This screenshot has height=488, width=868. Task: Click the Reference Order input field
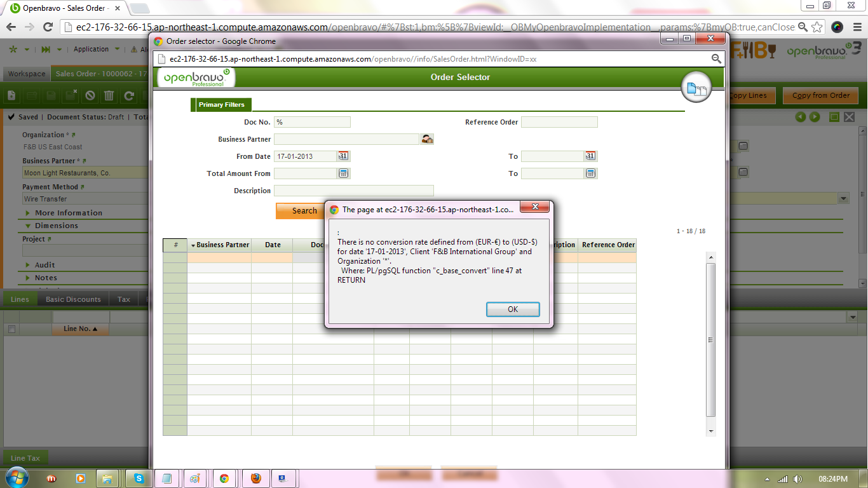click(x=559, y=122)
